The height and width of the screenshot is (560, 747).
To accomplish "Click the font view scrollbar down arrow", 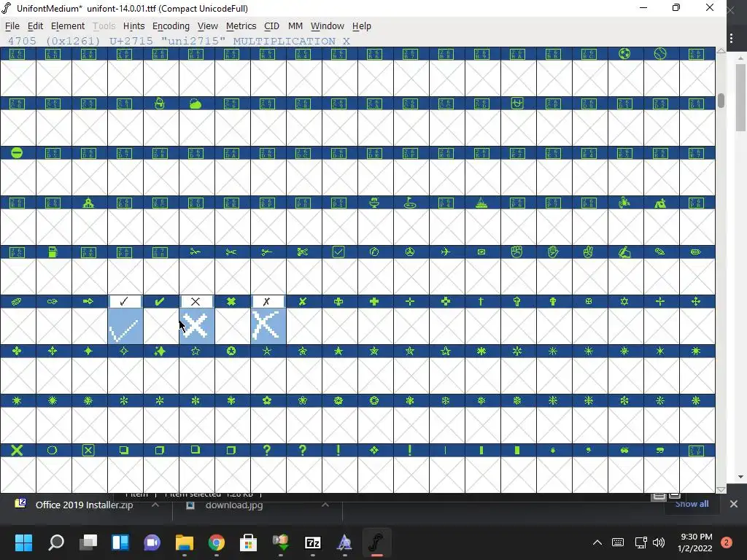I will point(721,489).
